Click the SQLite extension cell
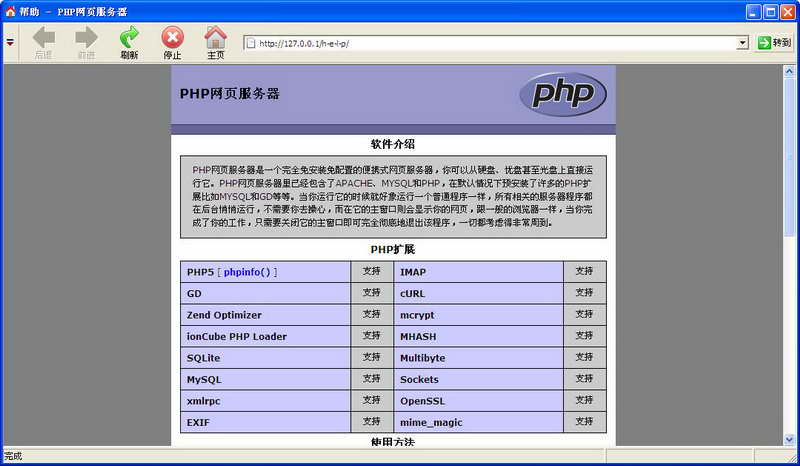Viewport: 800px width, 466px height. click(265, 358)
